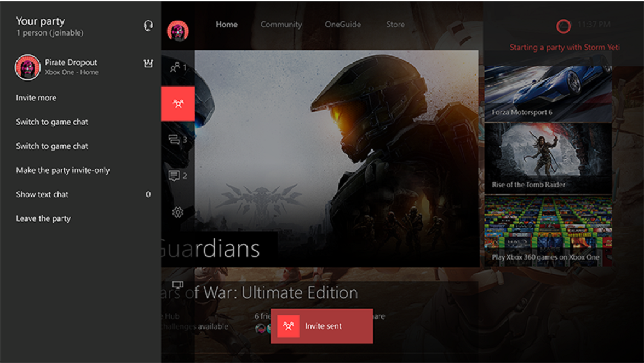Open the settings gear in the side guide

click(x=178, y=212)
